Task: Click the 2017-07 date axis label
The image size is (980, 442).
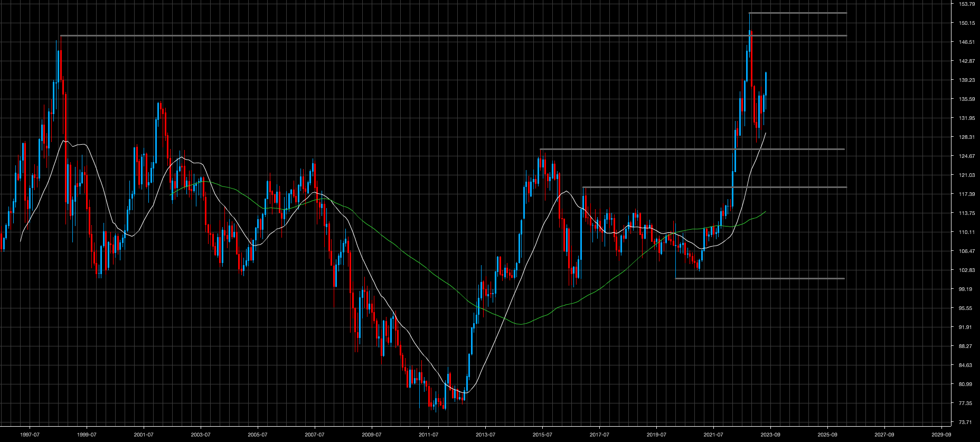Action: [x=599, y=435]
